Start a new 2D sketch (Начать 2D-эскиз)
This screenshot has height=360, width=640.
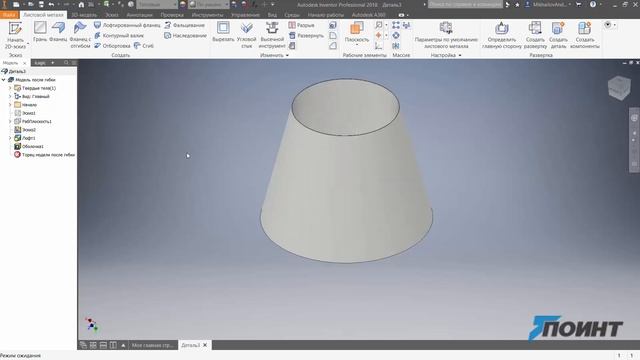click(15, 35)
